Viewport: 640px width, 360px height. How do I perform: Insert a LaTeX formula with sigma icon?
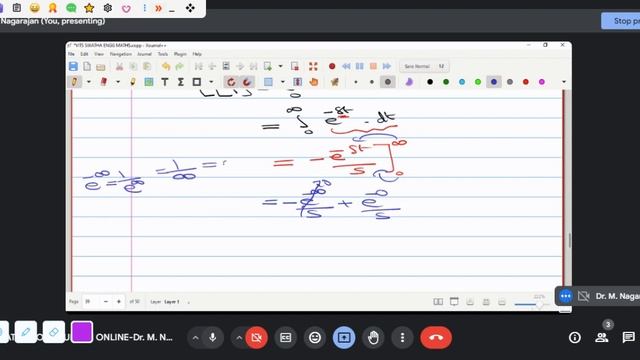tap(180, 82)
